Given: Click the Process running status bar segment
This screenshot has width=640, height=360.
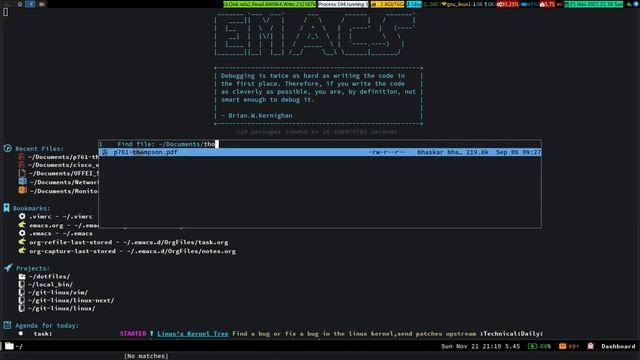Looking at the screenshot, I should 343,4.
